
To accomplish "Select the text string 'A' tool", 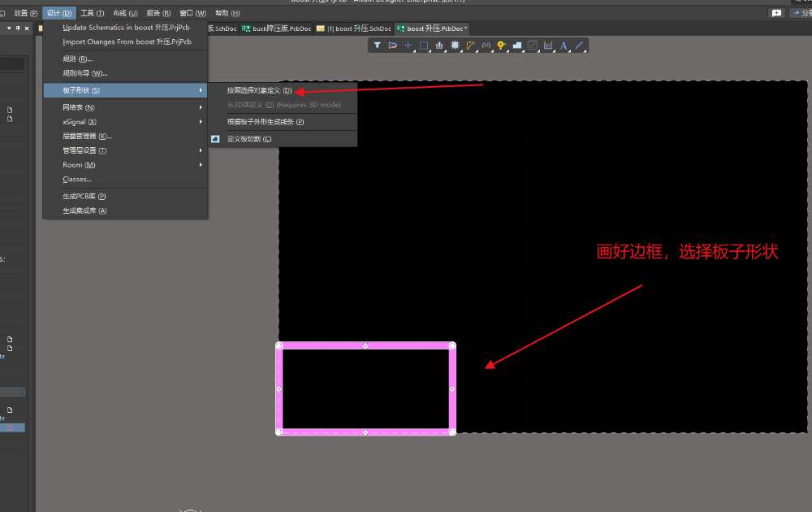I will (564, 46).
